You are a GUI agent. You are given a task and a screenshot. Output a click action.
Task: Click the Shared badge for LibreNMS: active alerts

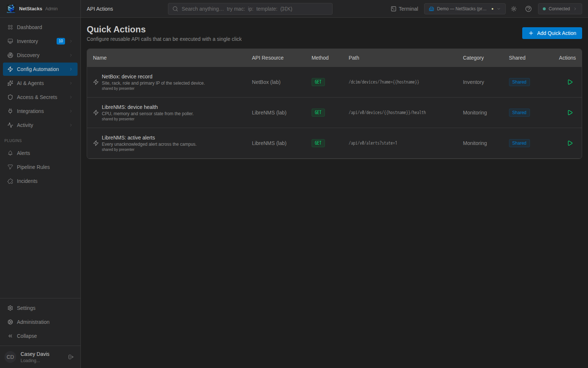point(519,143)
